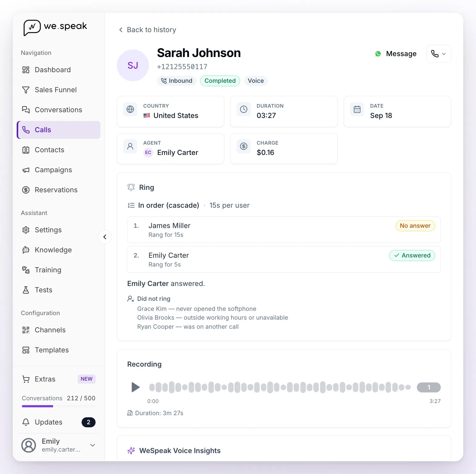Viewport: 476px width, 474px height.
Task: Click the Contacts address book icon
Action: (x=26, y=150)
